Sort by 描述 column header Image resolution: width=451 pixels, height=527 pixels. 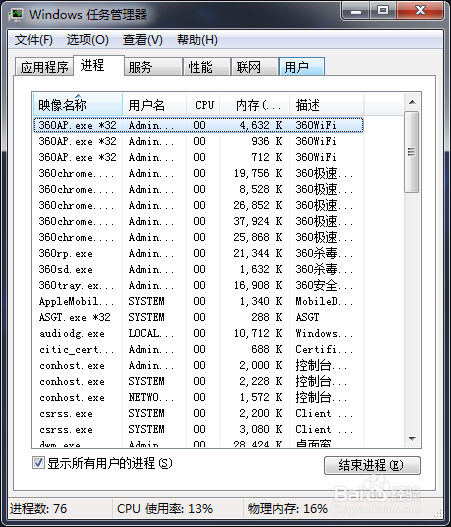(x=326, y=105)
